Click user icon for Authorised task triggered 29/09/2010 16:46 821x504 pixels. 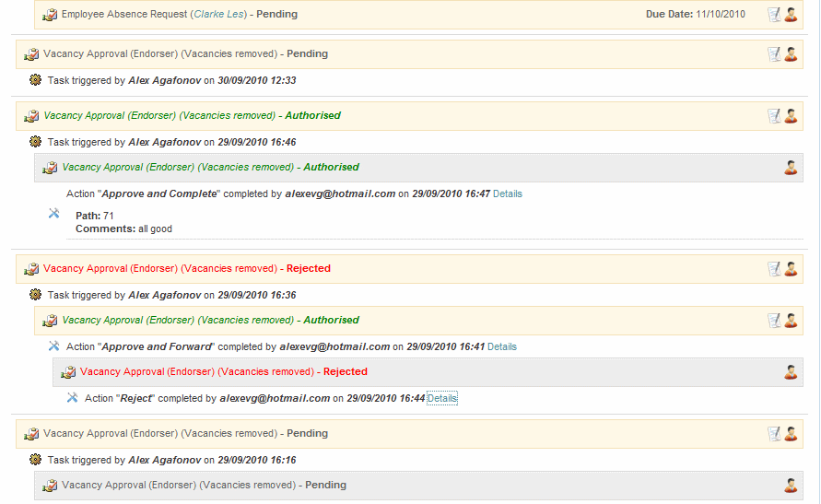click(791, 116)
